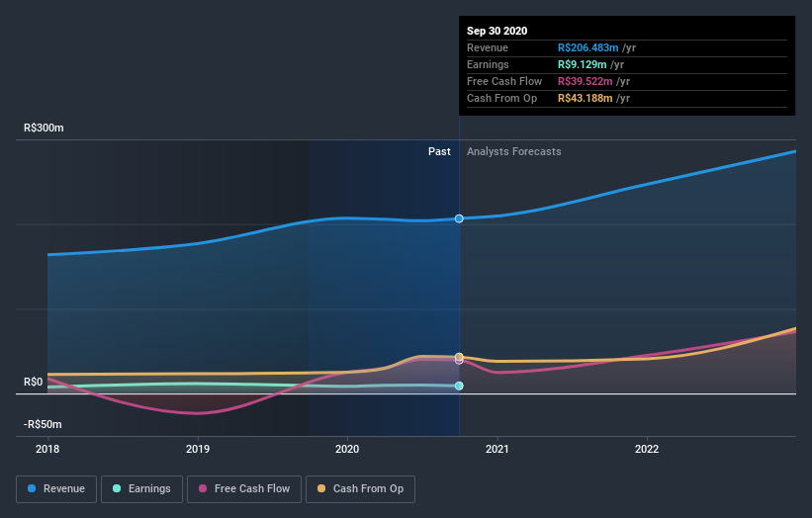
Task: Click the 'Revenue' row label in tooltip
Action: (488, 47)
